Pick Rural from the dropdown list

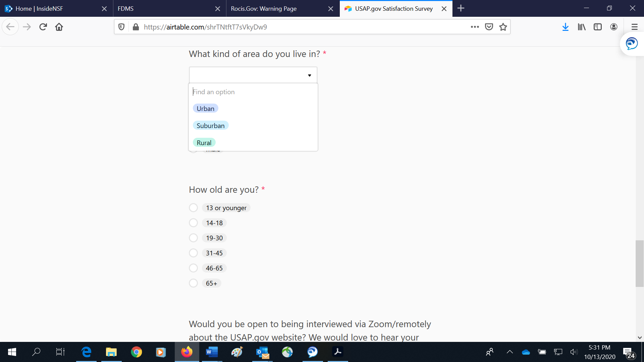coord(204,143)
